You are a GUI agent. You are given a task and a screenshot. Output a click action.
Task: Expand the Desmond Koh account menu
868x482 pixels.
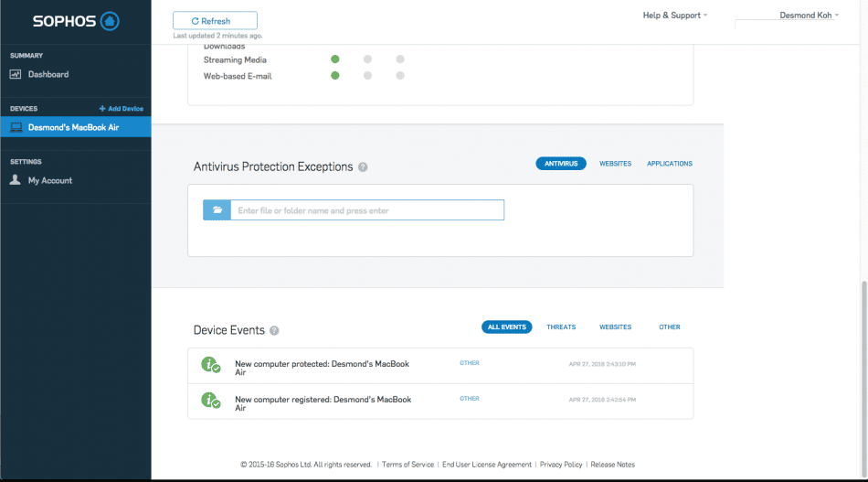(809, 16)
